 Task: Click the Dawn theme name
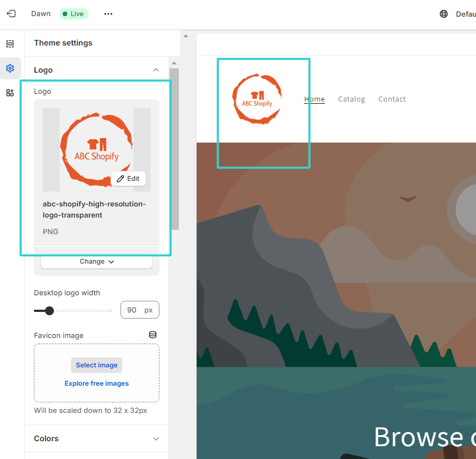41,13
